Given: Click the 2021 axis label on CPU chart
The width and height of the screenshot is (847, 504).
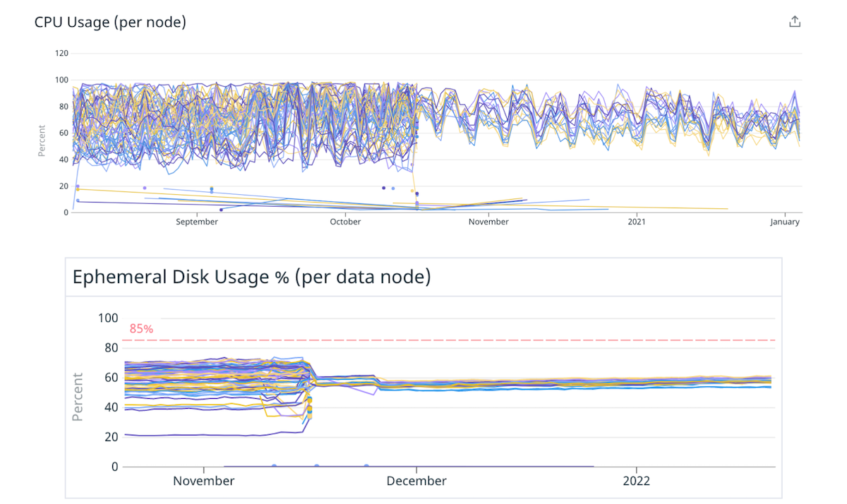Looking at the screenshot, I should tap(637, 221).
